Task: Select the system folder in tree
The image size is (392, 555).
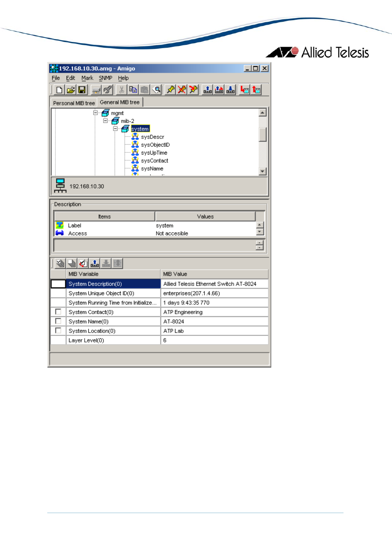Action: pyautogui.click(x=140, y=129)
